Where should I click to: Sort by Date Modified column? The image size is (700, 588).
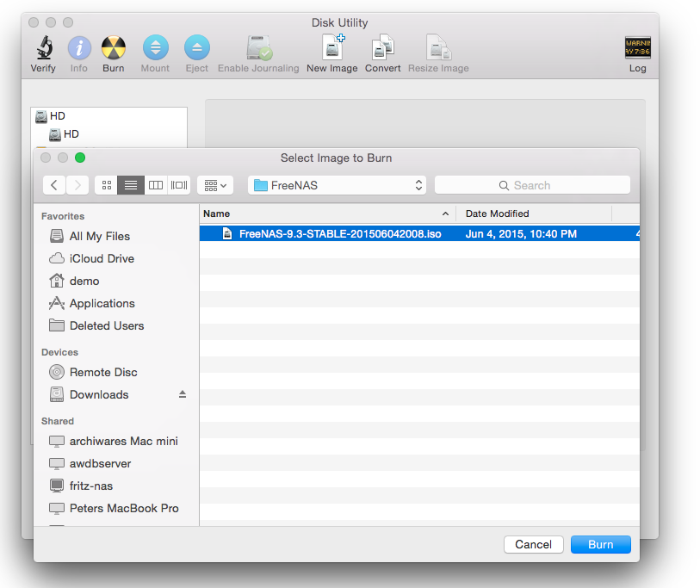click(534, 214)
